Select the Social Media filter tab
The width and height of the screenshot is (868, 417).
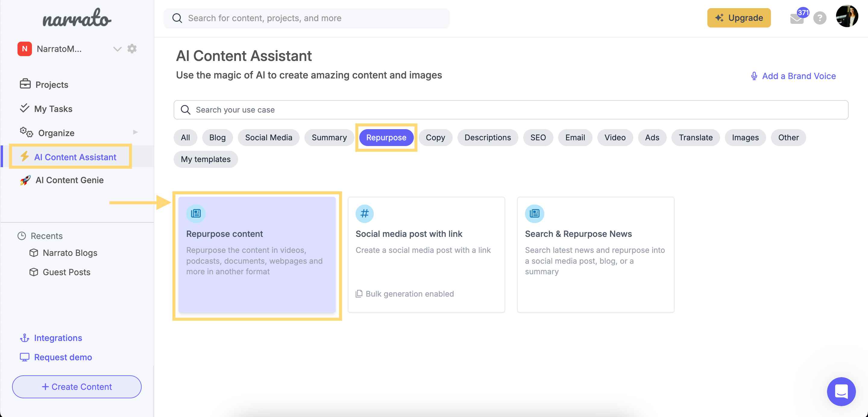click(x=269, y=137)
